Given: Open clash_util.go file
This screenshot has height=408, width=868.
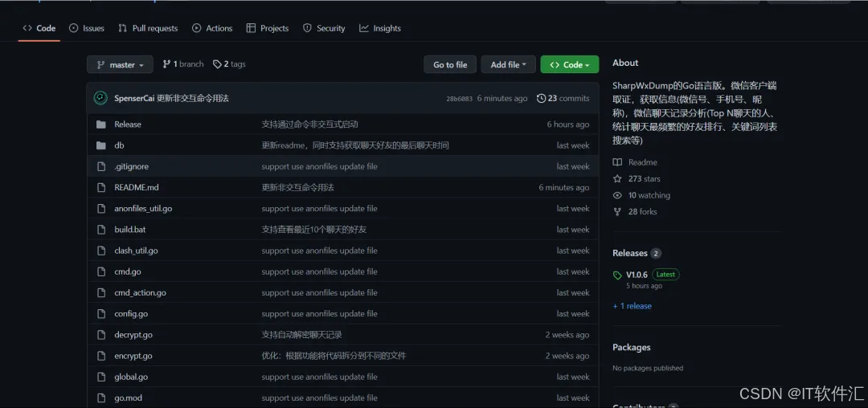Looking at the screenshot, I should (136, 251).
